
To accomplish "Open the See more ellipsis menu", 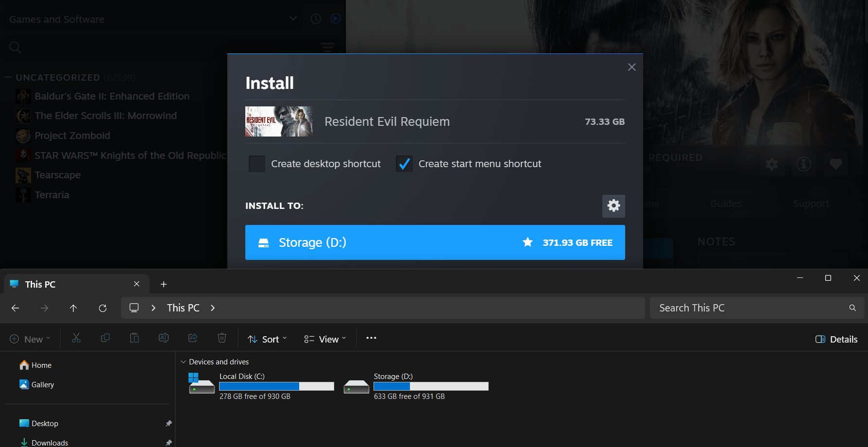I will (x=371, y=338).
